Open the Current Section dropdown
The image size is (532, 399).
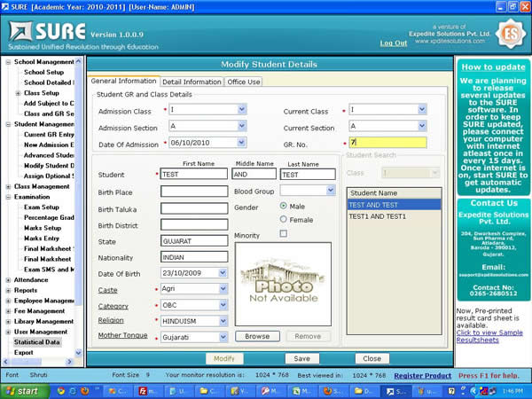[x=422, y=126]
